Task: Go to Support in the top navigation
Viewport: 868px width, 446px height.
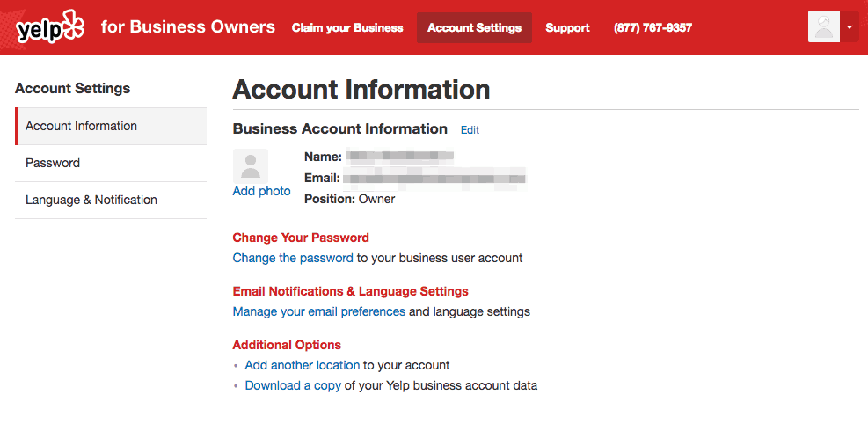Action: point(567,28)
